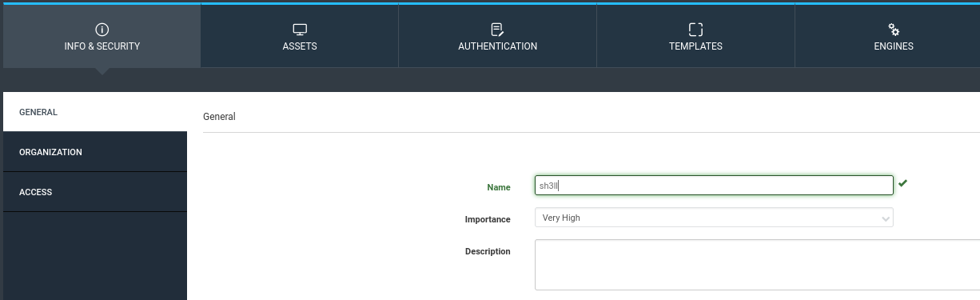The image size is (980, 300).
Task: Select the ENGINES tab label
Action: 894,46
